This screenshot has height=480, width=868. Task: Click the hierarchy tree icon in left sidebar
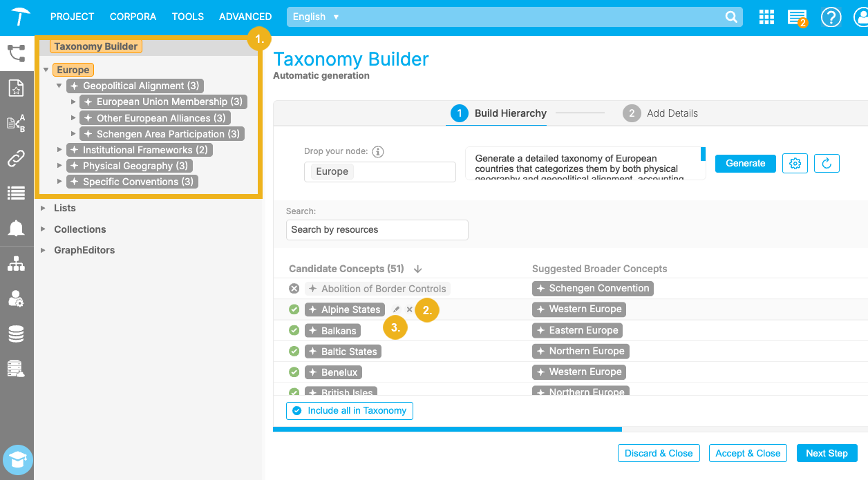click(x=16, y=264)
